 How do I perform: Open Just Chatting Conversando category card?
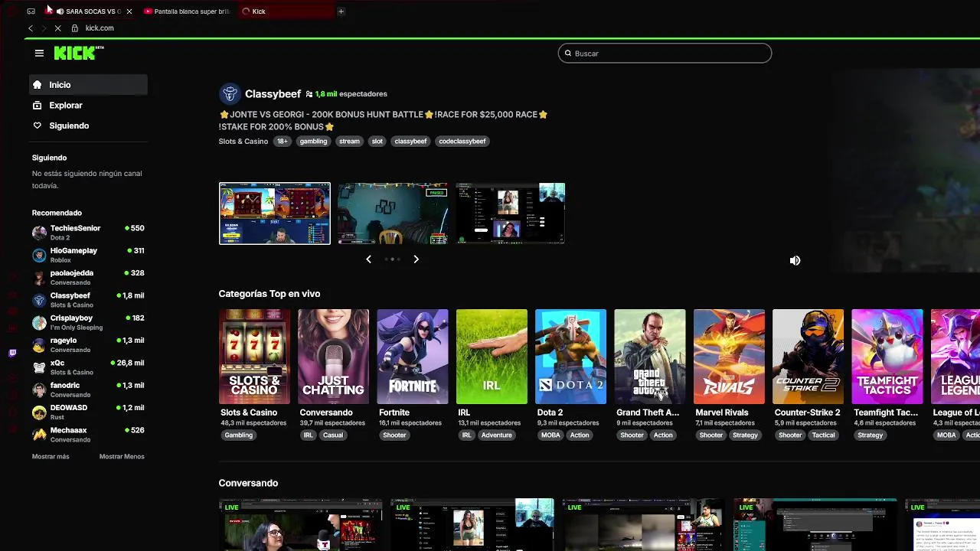(333, 357)
